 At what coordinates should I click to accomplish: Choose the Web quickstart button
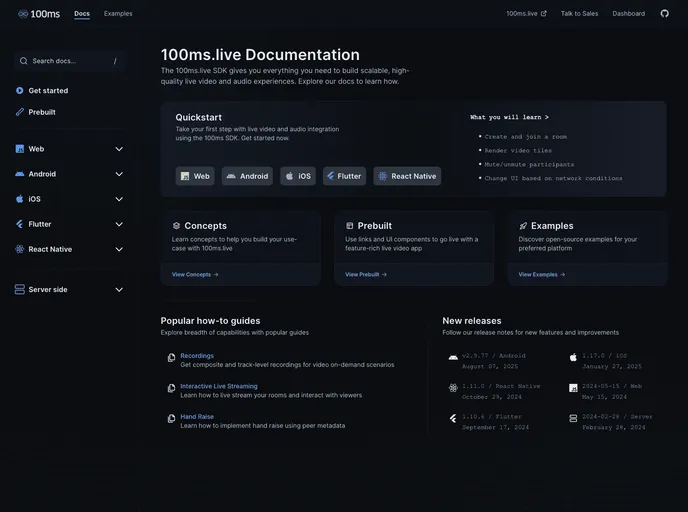click(195, 176)
